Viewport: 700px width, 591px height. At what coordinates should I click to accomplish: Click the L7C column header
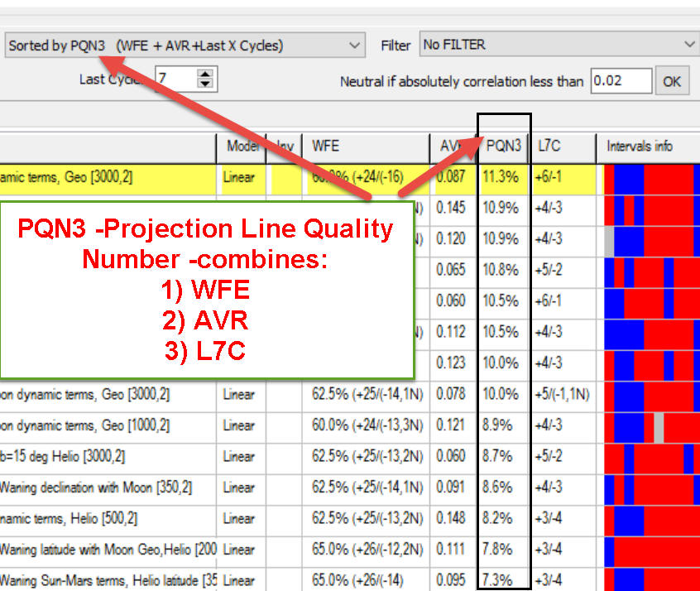point(563,147)
